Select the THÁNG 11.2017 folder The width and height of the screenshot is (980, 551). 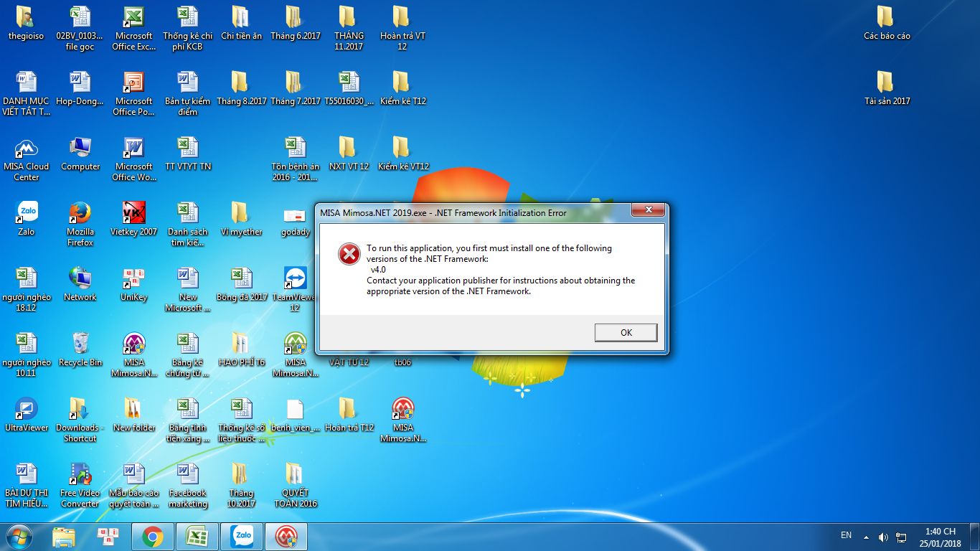(349, 28)
